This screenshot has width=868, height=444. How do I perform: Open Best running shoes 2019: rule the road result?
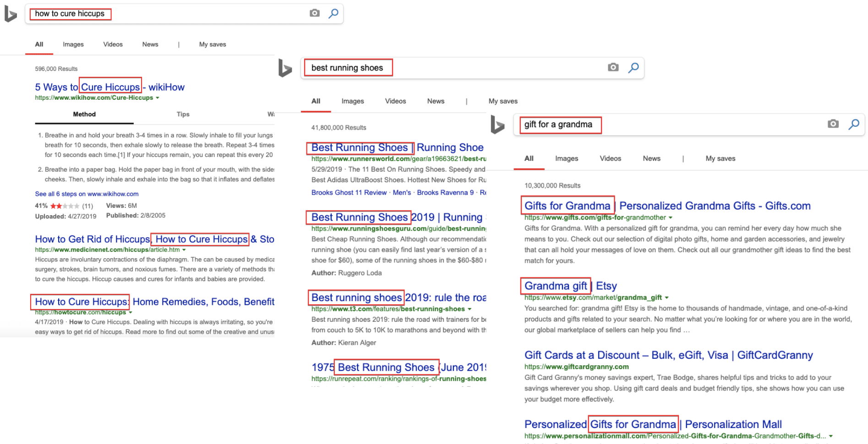[x=399, y=298]
